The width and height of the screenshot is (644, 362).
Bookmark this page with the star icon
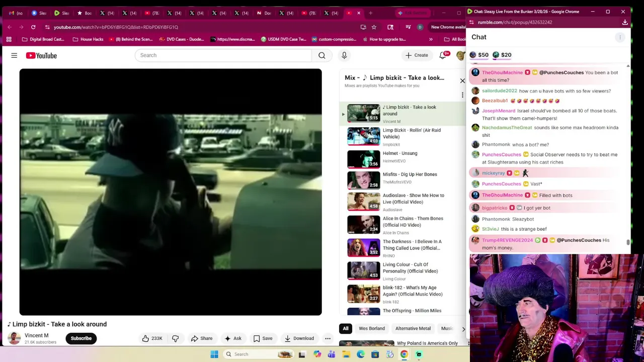click(x=374, y=27)
